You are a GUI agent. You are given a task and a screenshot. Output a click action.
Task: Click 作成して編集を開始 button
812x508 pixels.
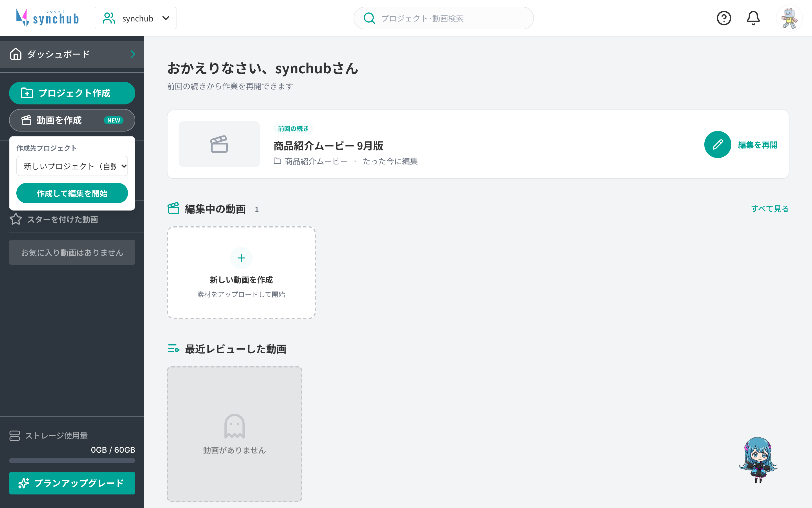pos(72,193)
